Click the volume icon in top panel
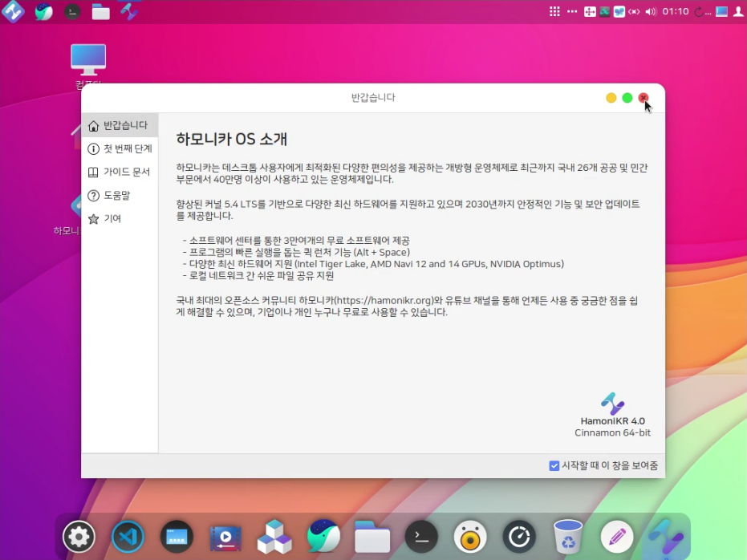 (651, 12)
